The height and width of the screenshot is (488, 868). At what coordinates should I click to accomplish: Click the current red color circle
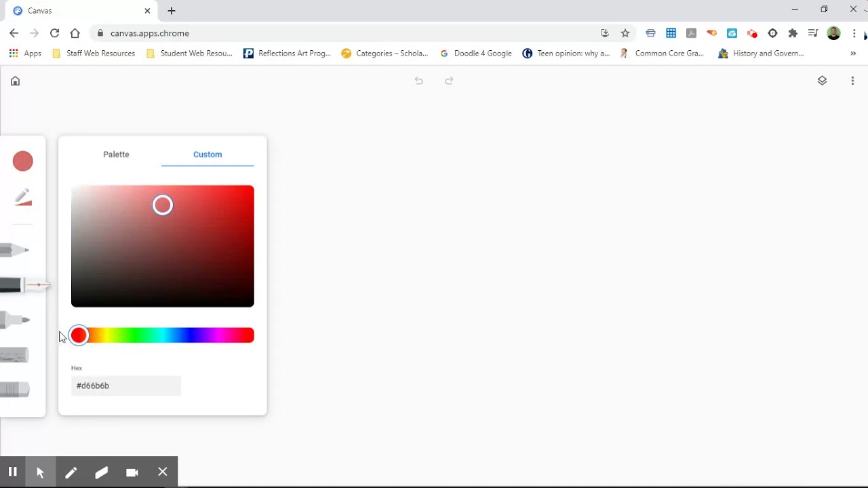click(x=22, y=161)
